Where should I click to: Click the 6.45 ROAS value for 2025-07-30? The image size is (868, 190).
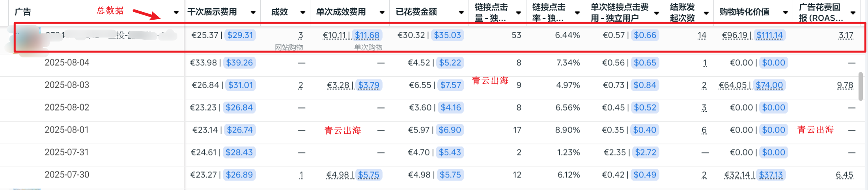point(844,175)
